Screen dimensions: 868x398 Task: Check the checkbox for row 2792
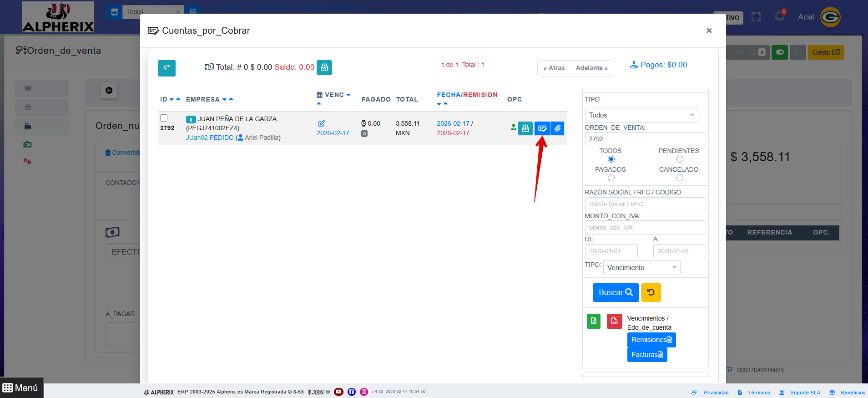(164, 118)
